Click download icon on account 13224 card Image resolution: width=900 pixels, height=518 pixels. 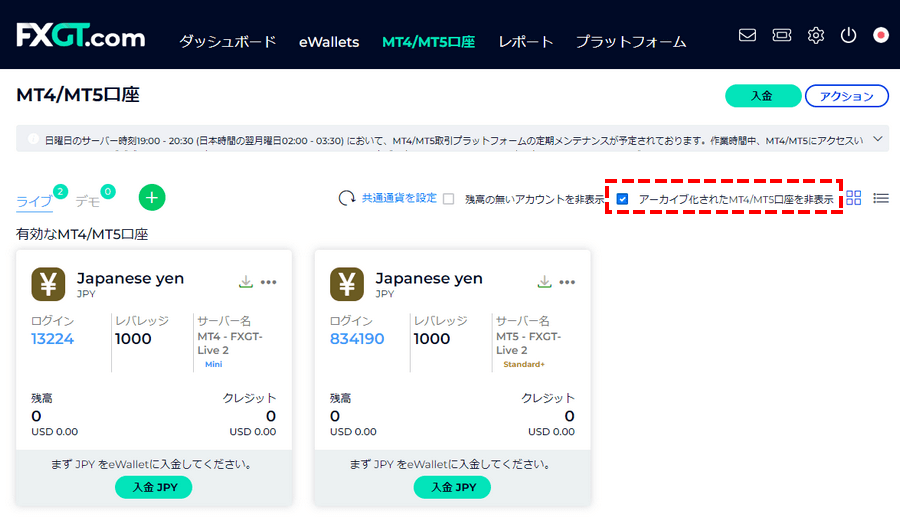[246, 281]
